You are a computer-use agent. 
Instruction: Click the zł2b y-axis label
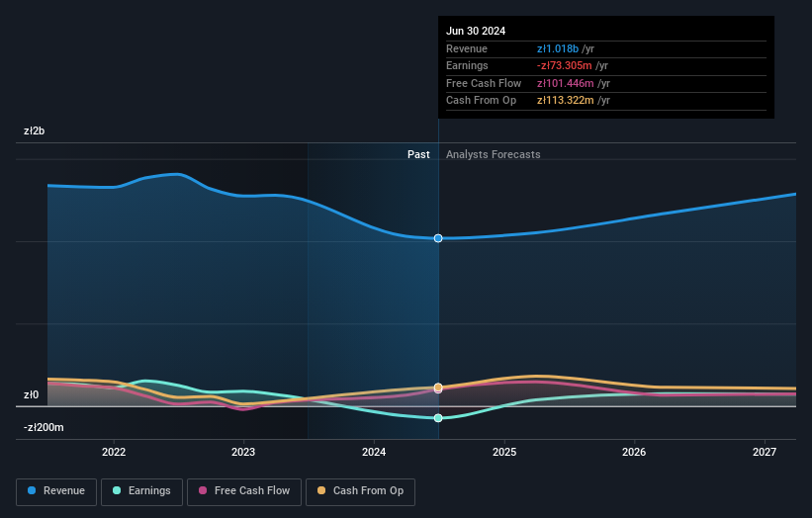click(x=35, y=130)
